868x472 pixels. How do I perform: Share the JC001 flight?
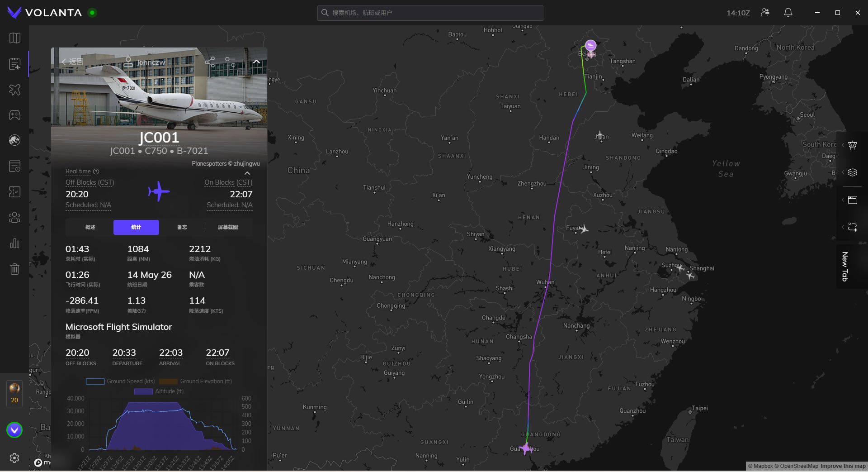(210, 62)
